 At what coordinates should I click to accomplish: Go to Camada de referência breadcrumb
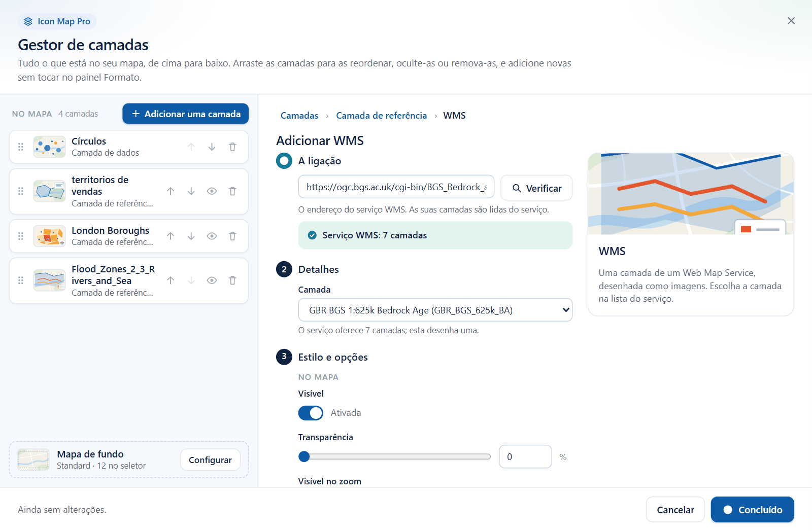coord(382,116)
